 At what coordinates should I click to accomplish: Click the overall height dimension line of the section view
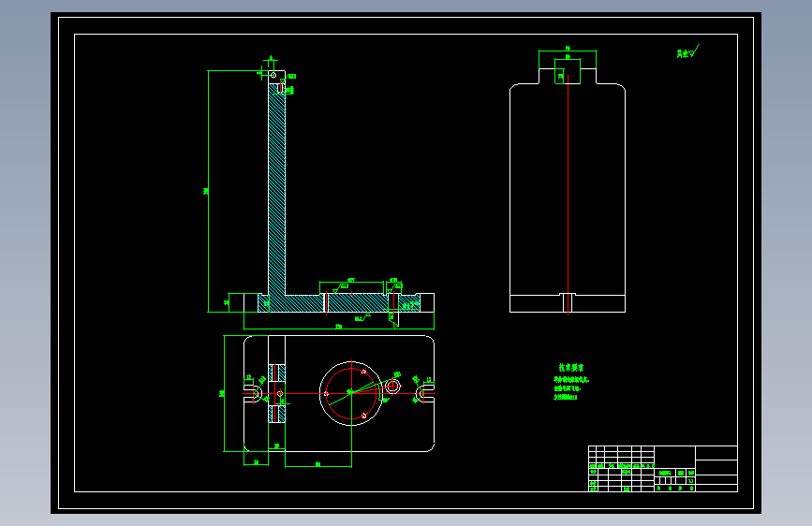click(x=208, y=191)
